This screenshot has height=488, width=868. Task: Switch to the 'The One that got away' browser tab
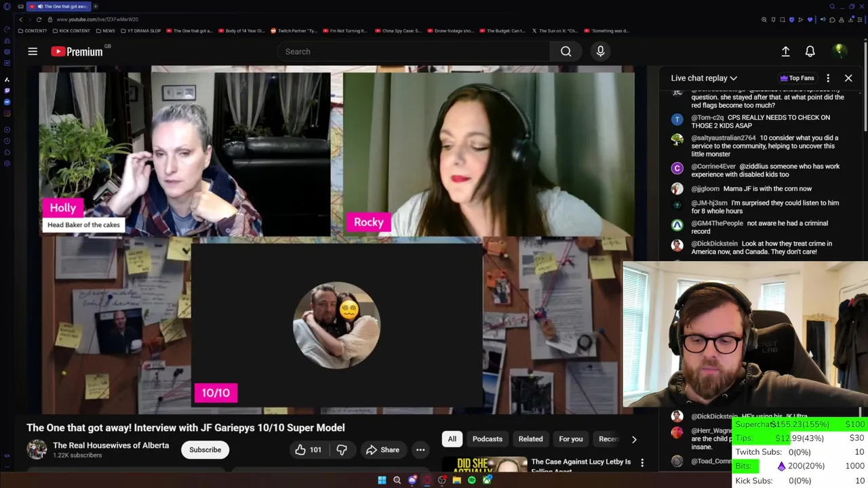click(x=60, y=6)
